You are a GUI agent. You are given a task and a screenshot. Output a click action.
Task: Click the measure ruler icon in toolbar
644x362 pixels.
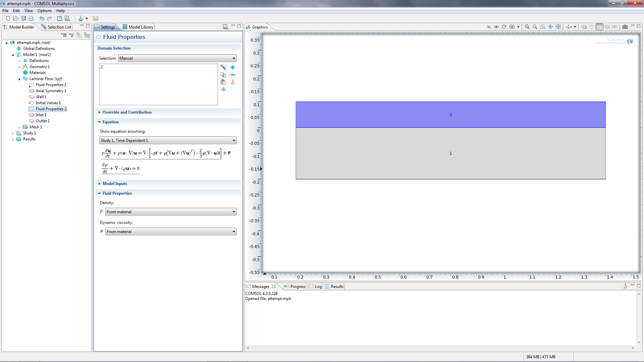(96, 18)
